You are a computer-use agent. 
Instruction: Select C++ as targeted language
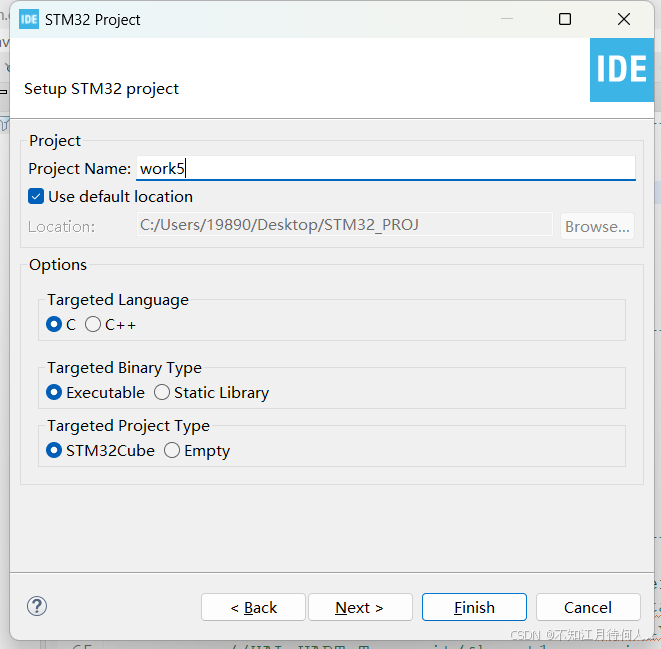[93, 324]
